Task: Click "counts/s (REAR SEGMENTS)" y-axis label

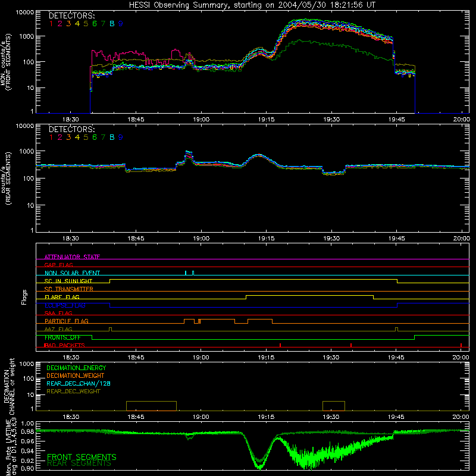Action: point(6,178)
